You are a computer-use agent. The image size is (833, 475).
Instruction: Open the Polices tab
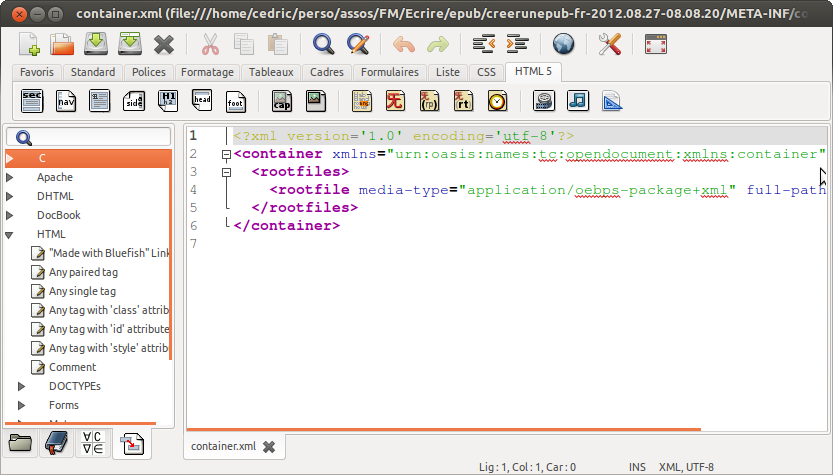pos(149,72)
